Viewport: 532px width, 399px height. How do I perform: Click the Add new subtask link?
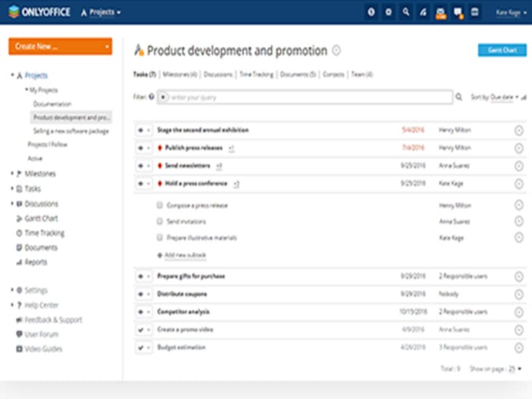click(186, 254)
